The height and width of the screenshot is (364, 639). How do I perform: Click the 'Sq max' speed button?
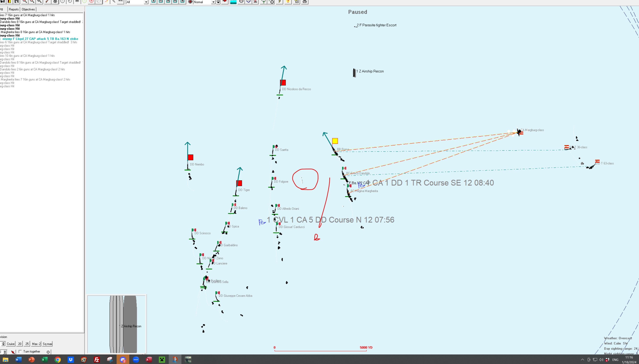coord(47,344)
